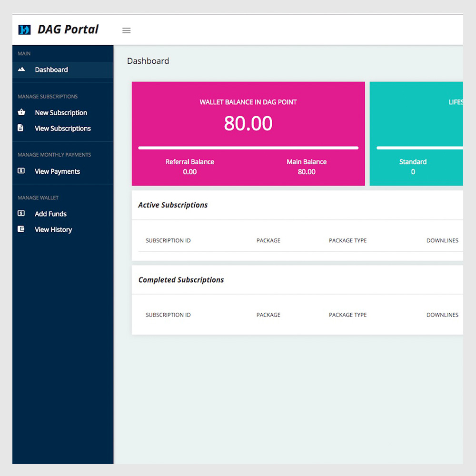Viewport: 476px width, 476px height.
Task: Click the View Payments money icon
Action: click(21, 171)
